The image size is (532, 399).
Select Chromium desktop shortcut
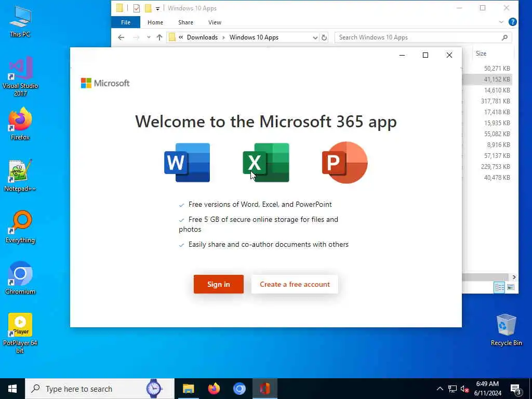(x=20, y=278)
